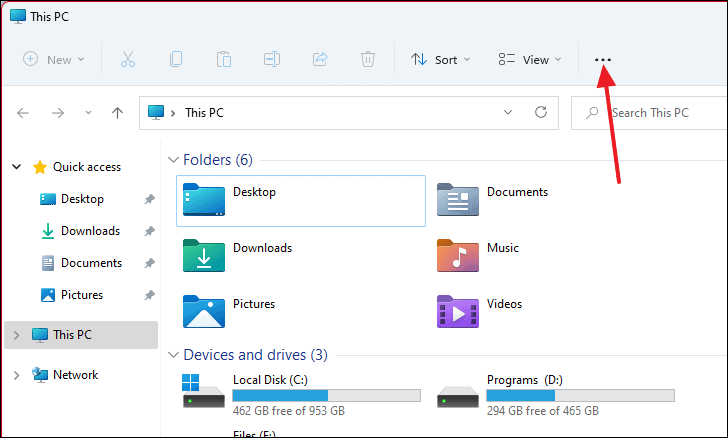Open the New dropdown menu
This screenshot has width=728, height=438.
tap(54, 59)
